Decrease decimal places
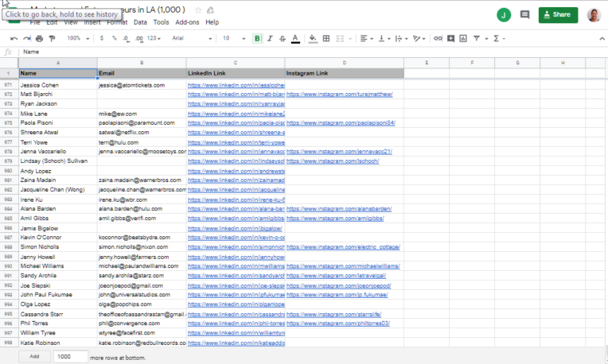Screen dimensions: 608x364 pos(126,38)
